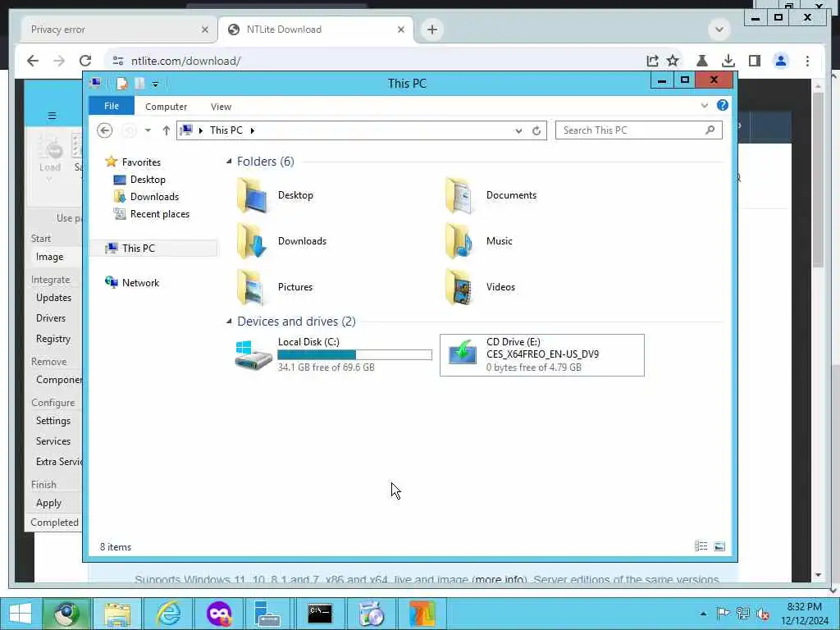Open NTLite app from taskbar

[422, 614]
